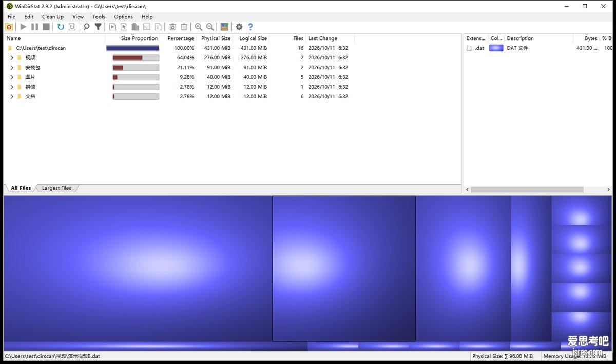The height and width of the screenshot is (364, 616).
Task: Sort by the Physical Size column header
Action: coord(215,38)
